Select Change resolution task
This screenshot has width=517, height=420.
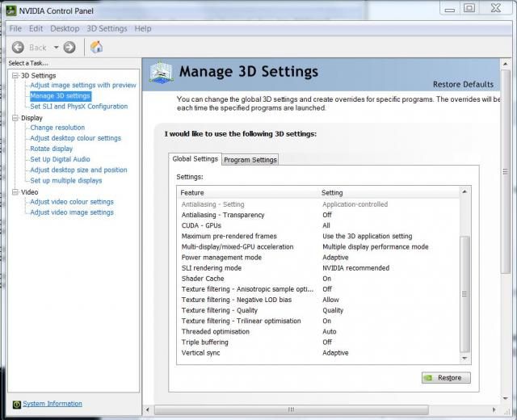pyautogui.click(x=57, y=128)
